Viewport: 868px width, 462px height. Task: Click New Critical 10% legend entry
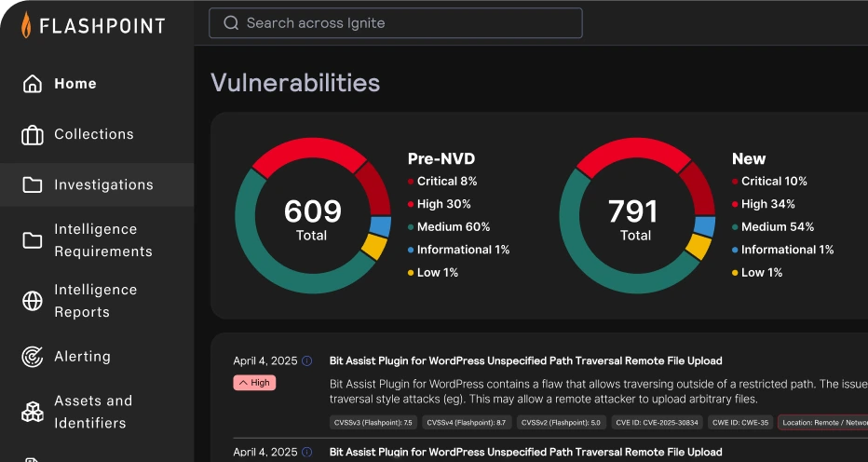769,181
